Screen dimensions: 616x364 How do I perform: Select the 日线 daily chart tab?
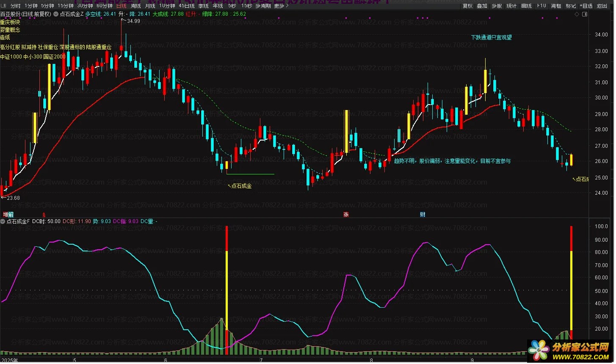click(x=121, y=6)
